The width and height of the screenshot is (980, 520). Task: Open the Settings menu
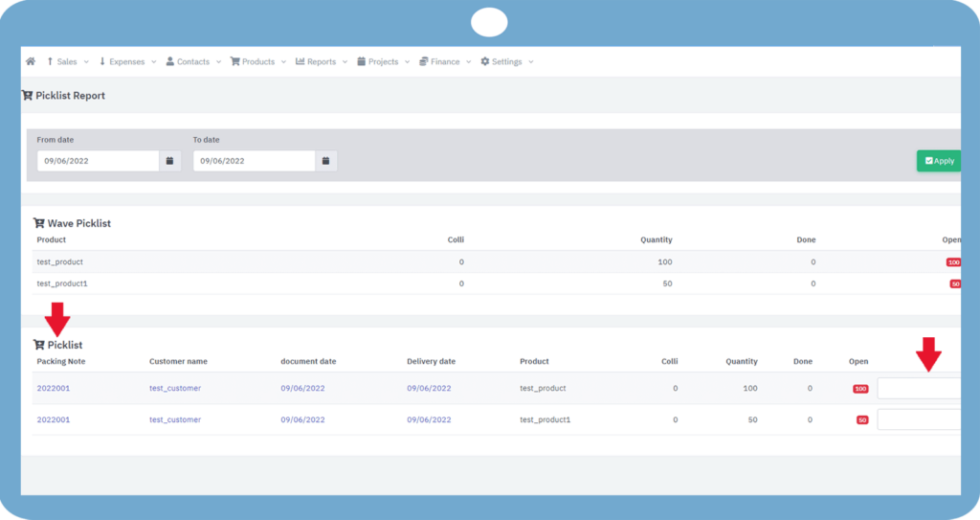pyautogui.click(x=507, y=61)
